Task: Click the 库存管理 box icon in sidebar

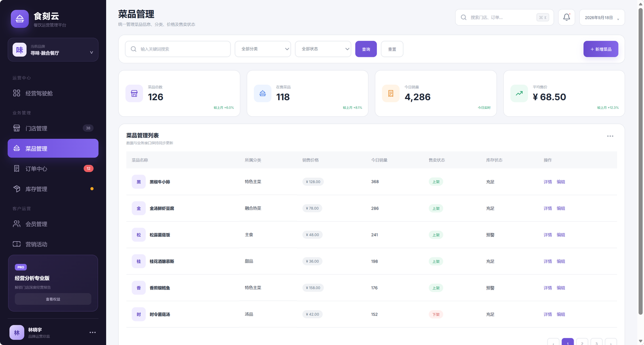Action: click(x=17, y=189)
